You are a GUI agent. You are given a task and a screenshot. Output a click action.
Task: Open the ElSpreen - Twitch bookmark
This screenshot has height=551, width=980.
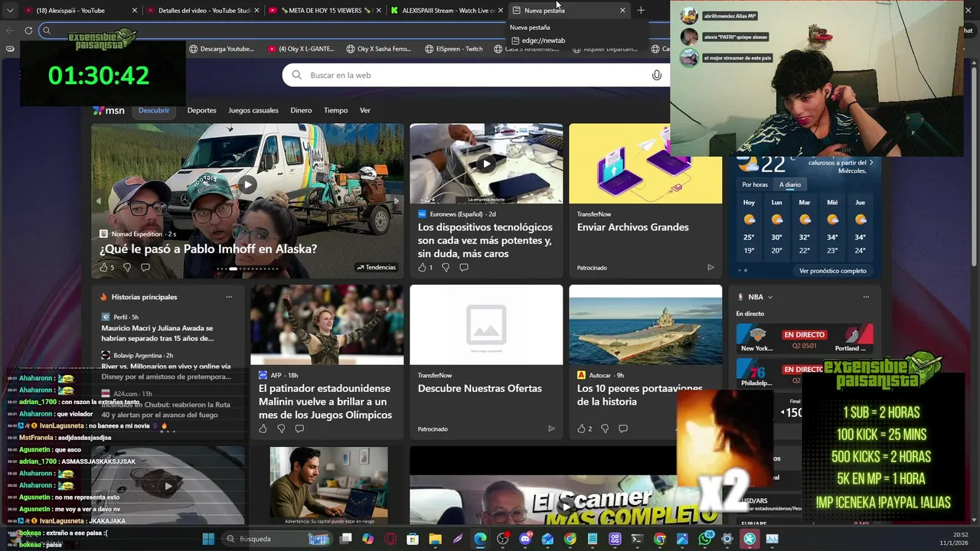[x=454, y=49]
